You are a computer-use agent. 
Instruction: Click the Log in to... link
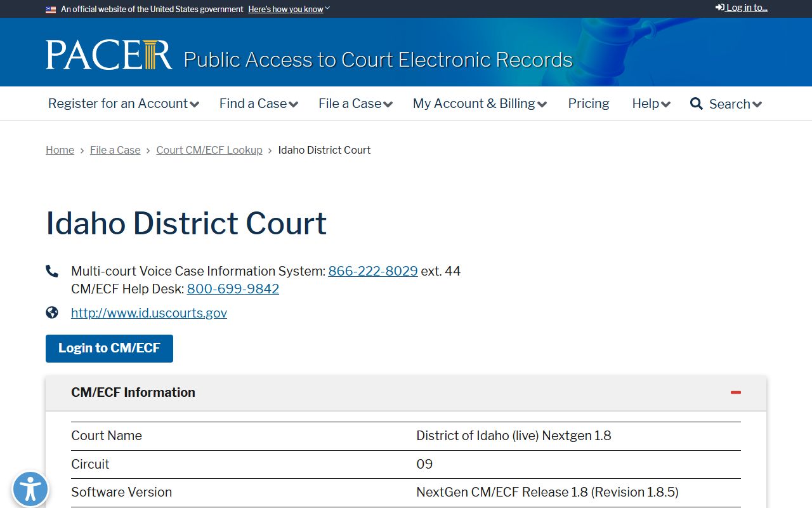(742, 8)
